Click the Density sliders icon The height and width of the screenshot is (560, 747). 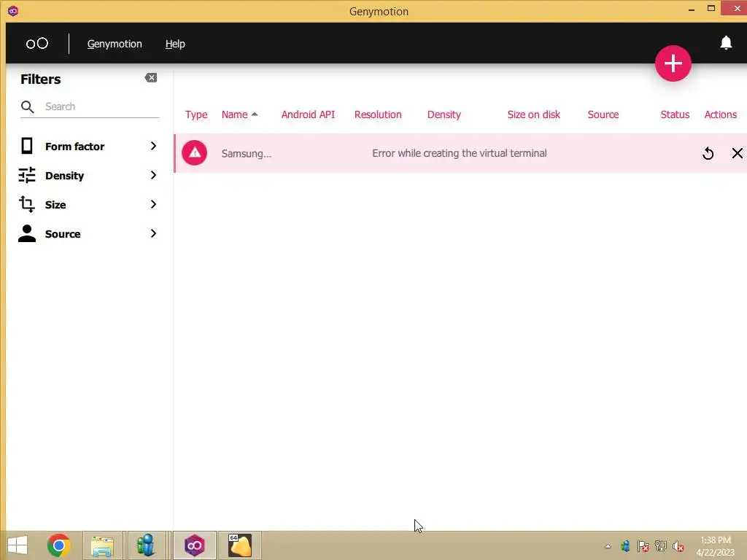(x=27, y=175)
